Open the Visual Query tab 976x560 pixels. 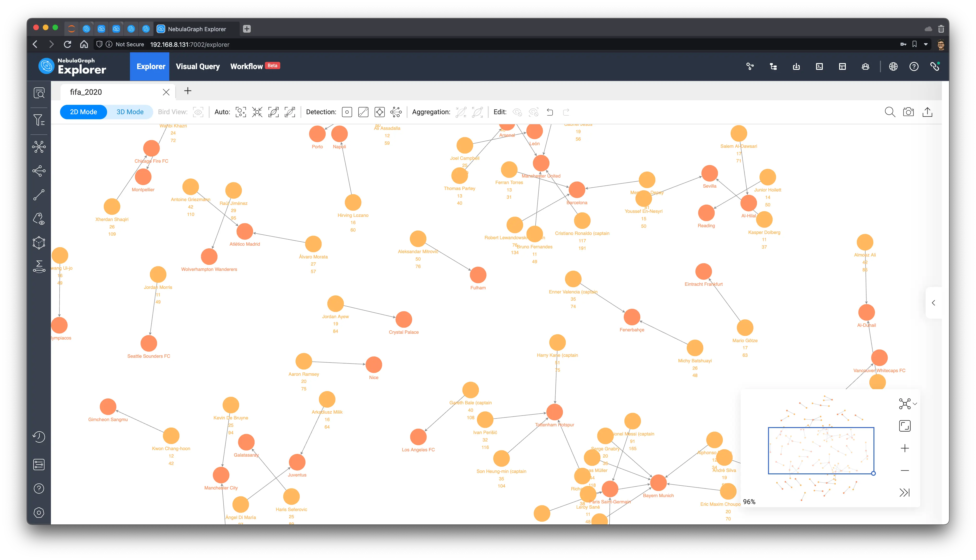tap(197, 66)
